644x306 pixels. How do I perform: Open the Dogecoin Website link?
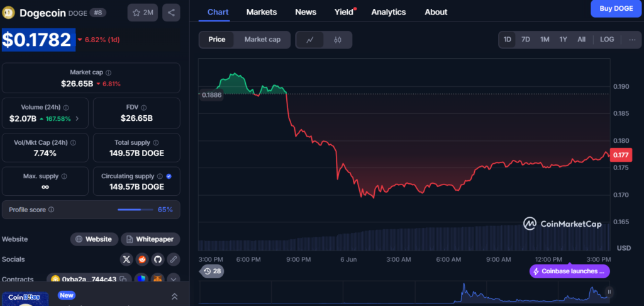94,239
